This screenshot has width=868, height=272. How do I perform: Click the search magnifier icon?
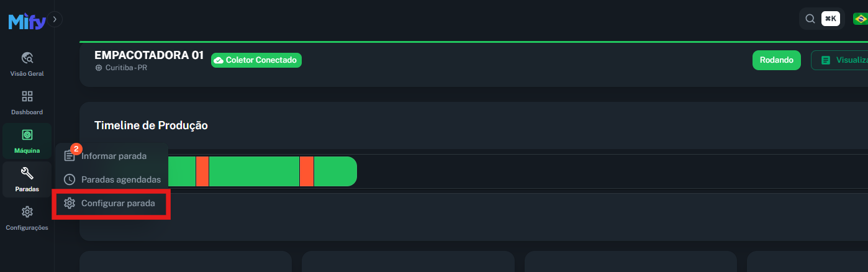(810, 19)
